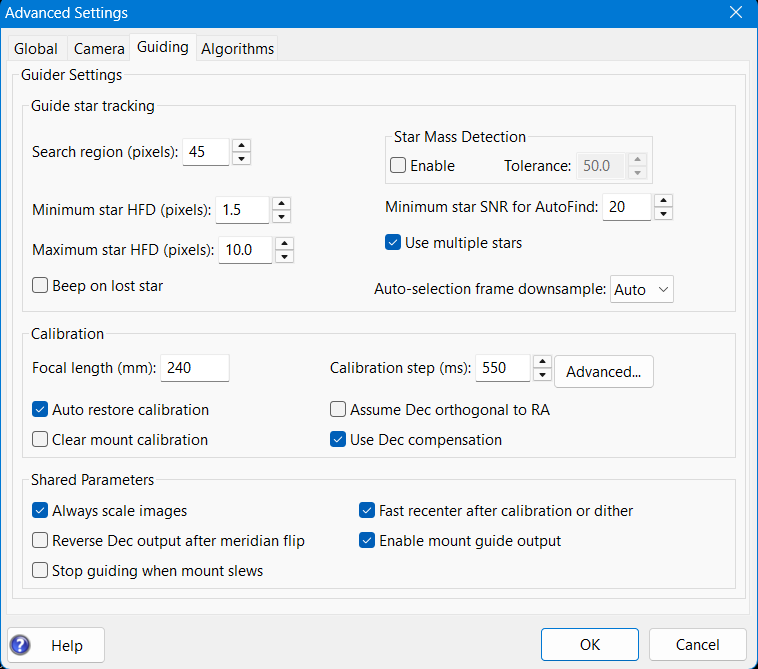Click Minimum star SNR input field
The width and height of the screenshot is (758, 669).
[x=627, y=207]
